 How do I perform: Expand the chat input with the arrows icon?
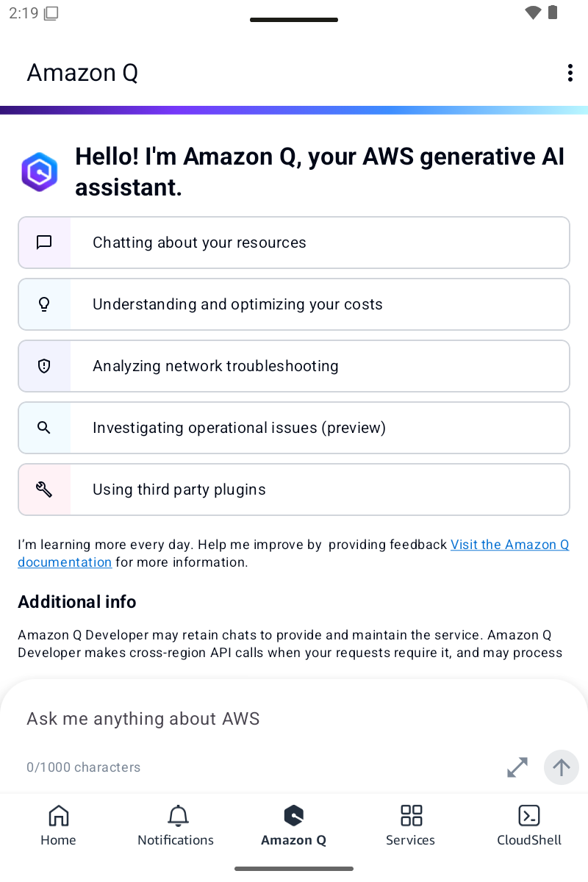point(517,767)
